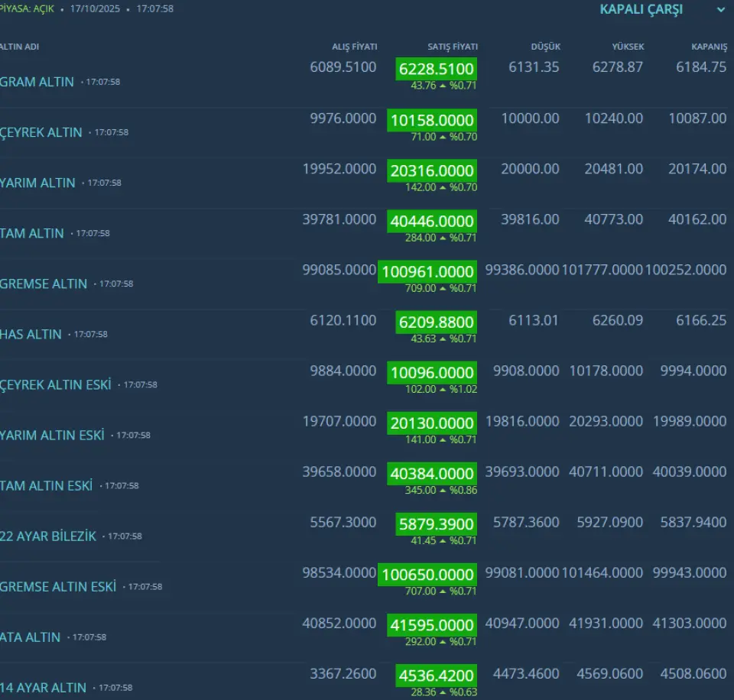Open the GREMSE ALTIN ESKİ row
This screenshot has width=734, height=700.
click(x=58, y=586)
